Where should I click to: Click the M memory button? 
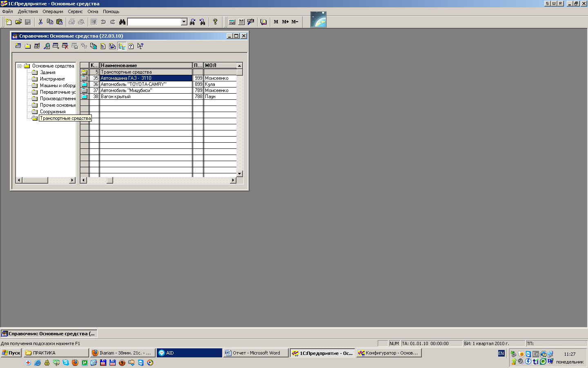click(276, 22)
